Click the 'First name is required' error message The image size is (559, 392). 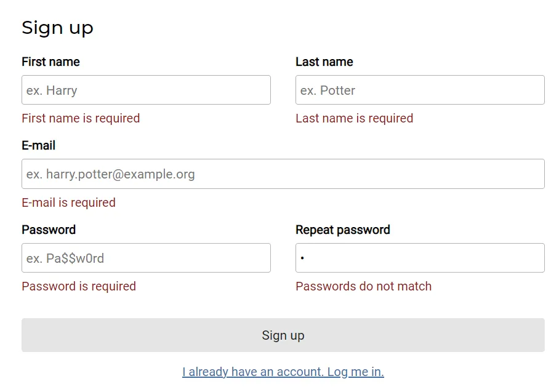81,118
